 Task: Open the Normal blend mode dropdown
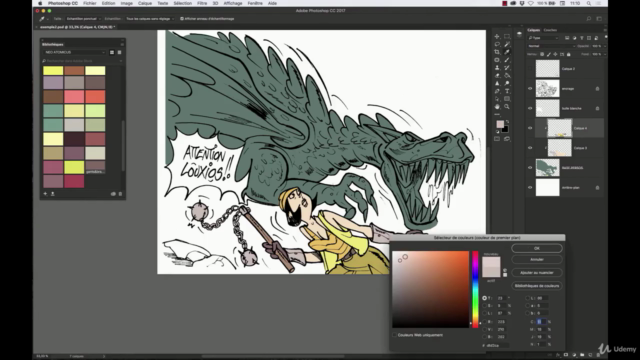click(551, 46)
